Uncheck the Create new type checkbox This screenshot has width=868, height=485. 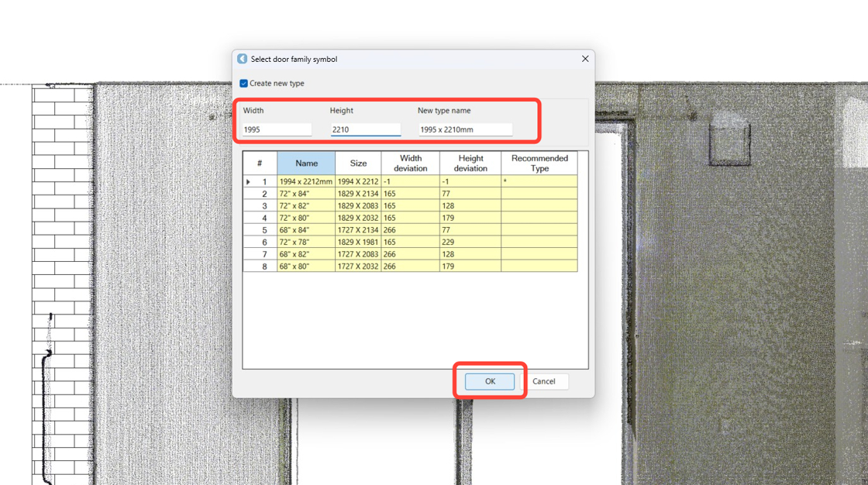tap(243, 84)
